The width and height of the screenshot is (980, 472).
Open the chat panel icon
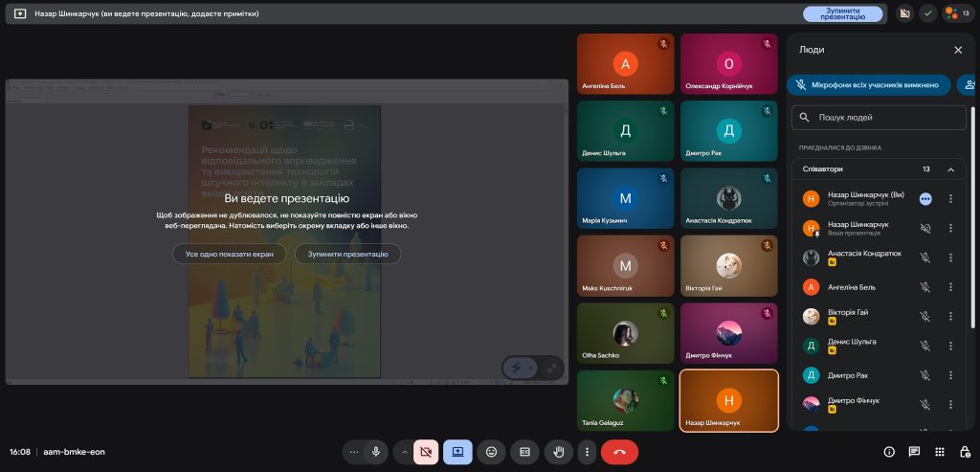coord(914,452)
